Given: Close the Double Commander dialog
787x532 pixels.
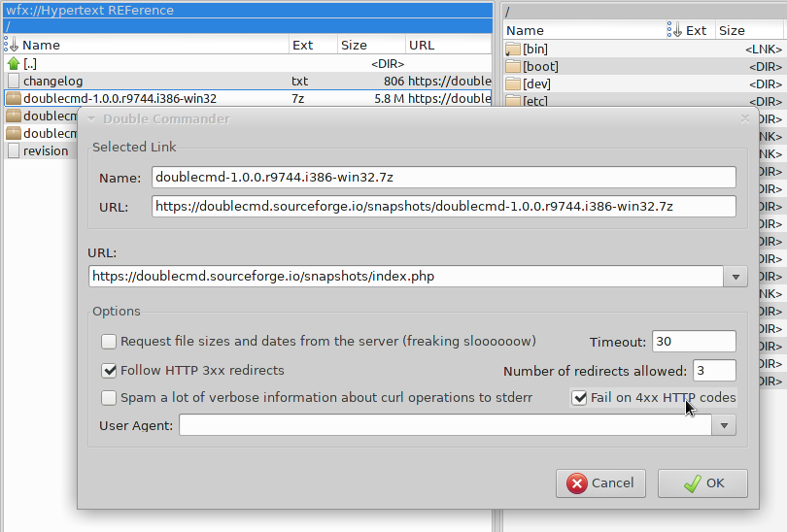Looking at the screenshot, I should click(745, 118).
